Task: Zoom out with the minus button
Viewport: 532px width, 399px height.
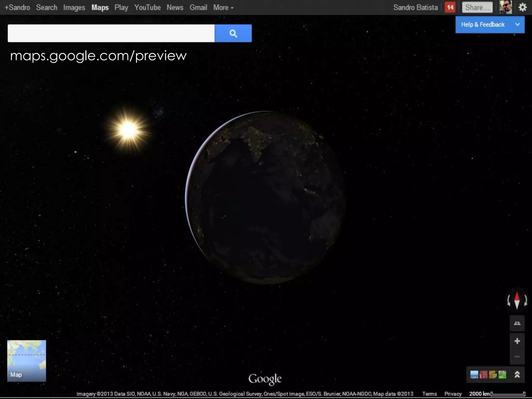Action: 517,356
